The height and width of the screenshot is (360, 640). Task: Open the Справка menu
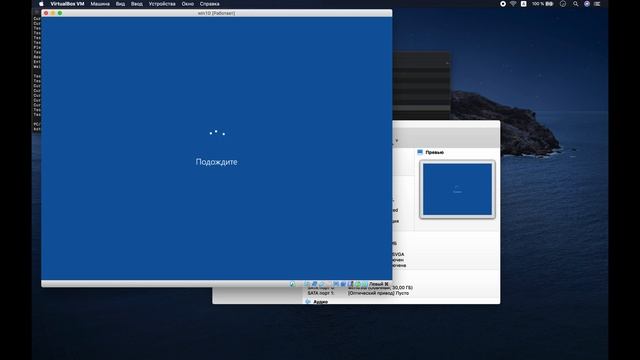click(210, 4)
